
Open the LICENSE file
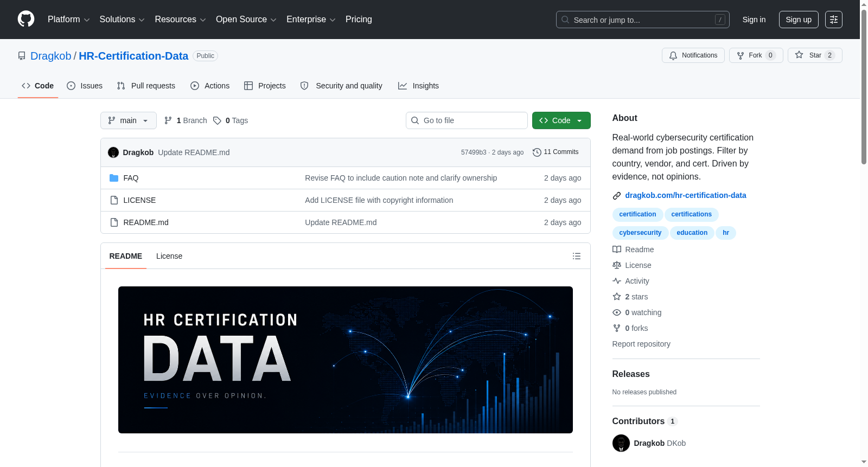tap(139, 200)
